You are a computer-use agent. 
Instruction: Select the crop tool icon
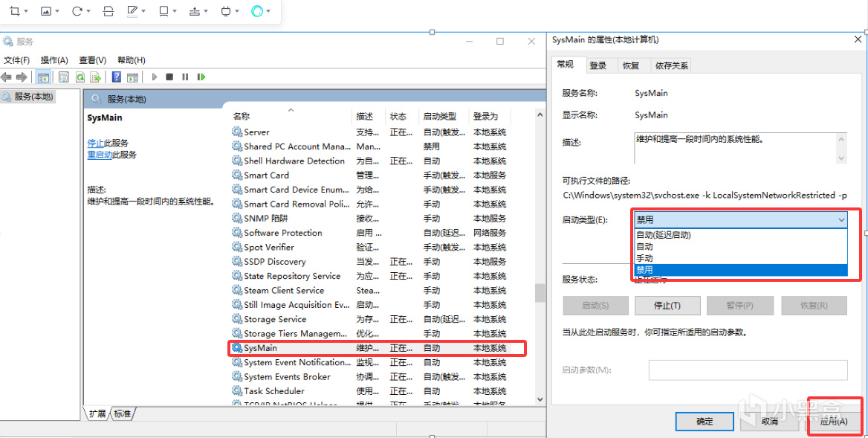16,10
